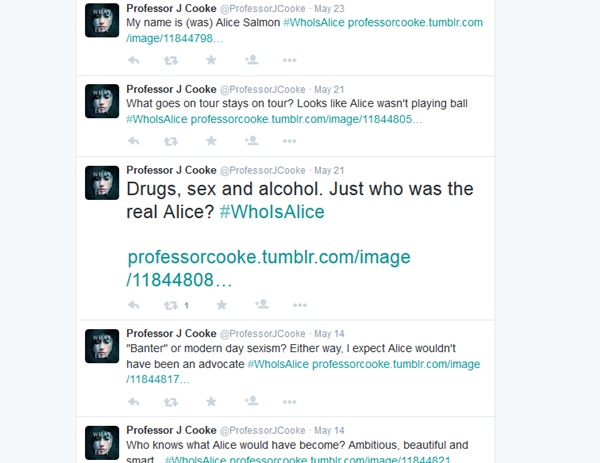Expand more options under 'What goes on tour' tweet
This screenshot has height=463, width=600.
pos(289,141)
